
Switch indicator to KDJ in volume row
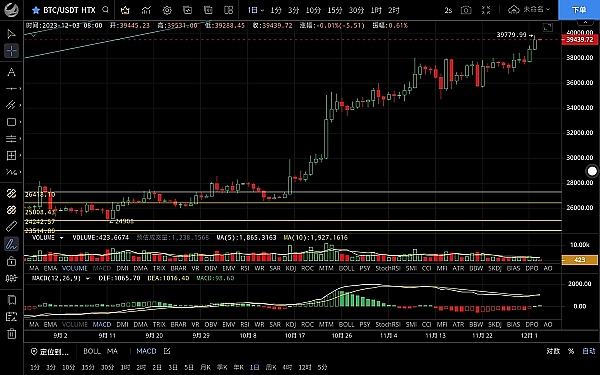291,268
